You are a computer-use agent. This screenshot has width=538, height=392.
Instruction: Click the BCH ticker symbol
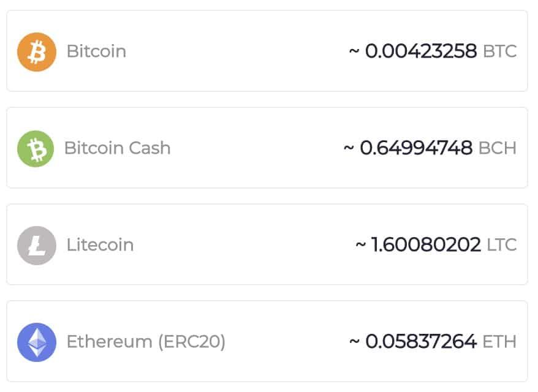point(498,148)
